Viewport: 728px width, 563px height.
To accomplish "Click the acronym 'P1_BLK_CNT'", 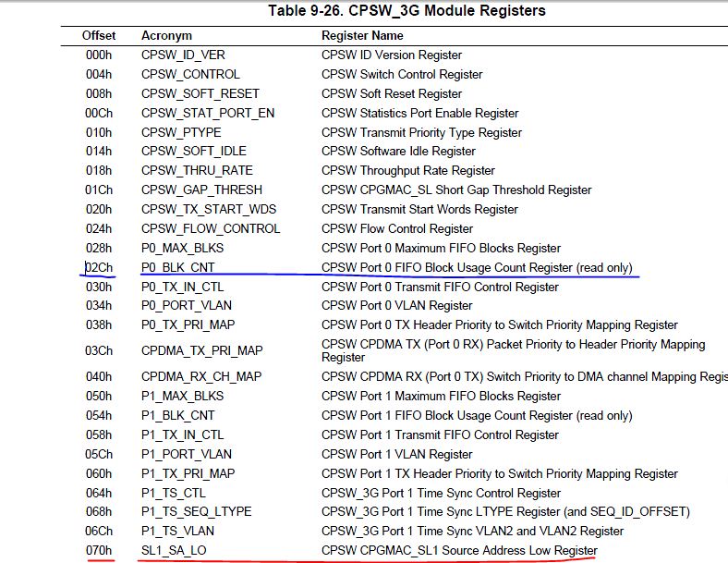I will (x=177, y=416).
